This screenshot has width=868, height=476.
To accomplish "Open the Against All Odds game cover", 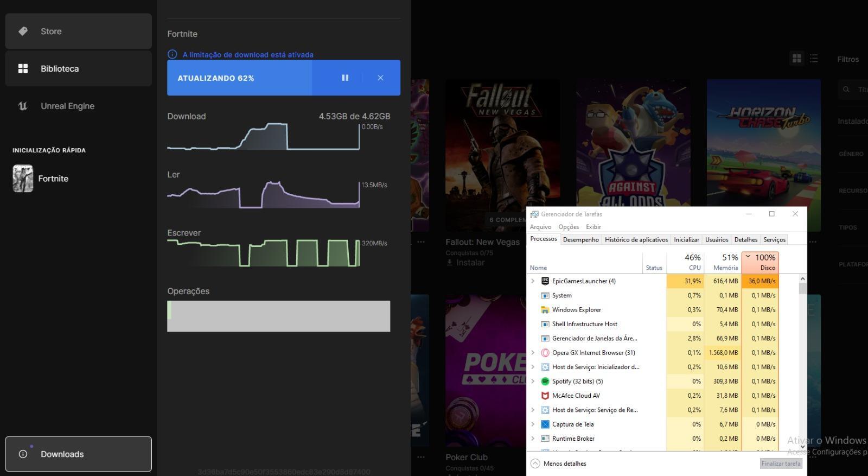I will click(x=633, y=143).
